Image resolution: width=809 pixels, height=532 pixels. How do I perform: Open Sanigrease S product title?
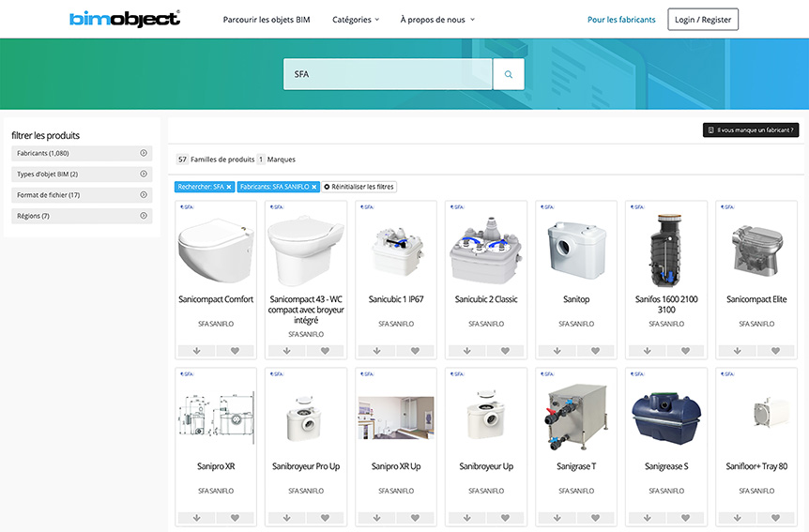(x=666, y=466)
